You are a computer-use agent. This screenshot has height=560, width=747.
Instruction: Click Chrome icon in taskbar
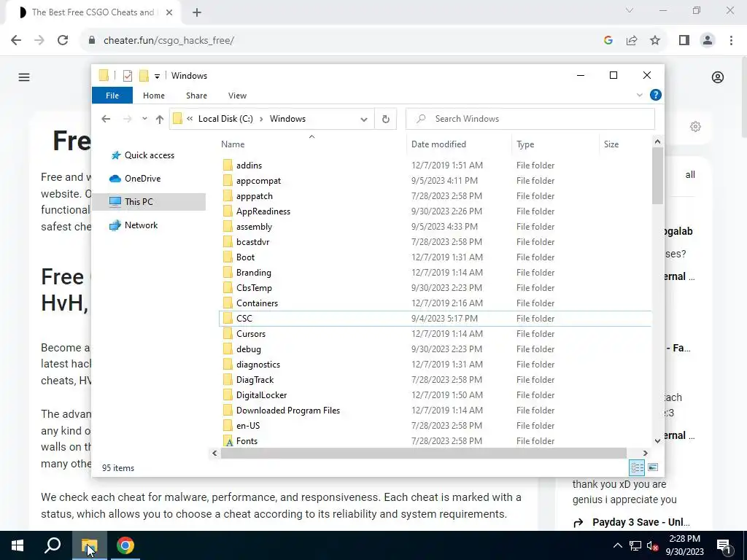(x=125, y=545)
